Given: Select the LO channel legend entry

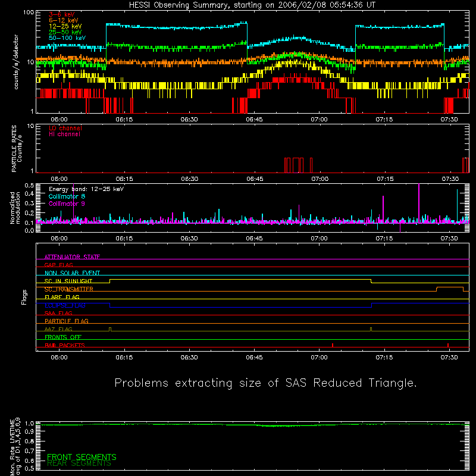Looking at the screenshot, I should point(65,128).
